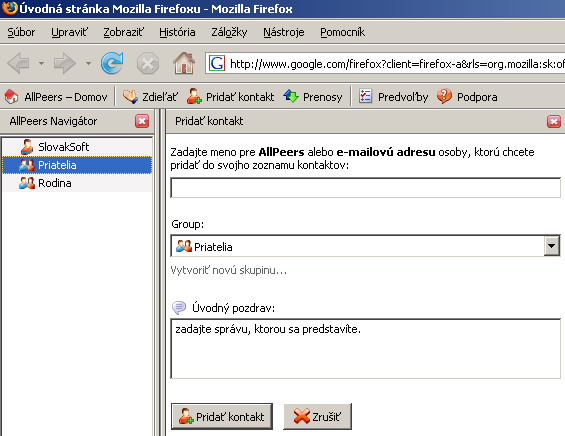The width and height of the screenshot is (565, 436).
Task: Click the splitter between navigator and panel
Action: [160, 272]
